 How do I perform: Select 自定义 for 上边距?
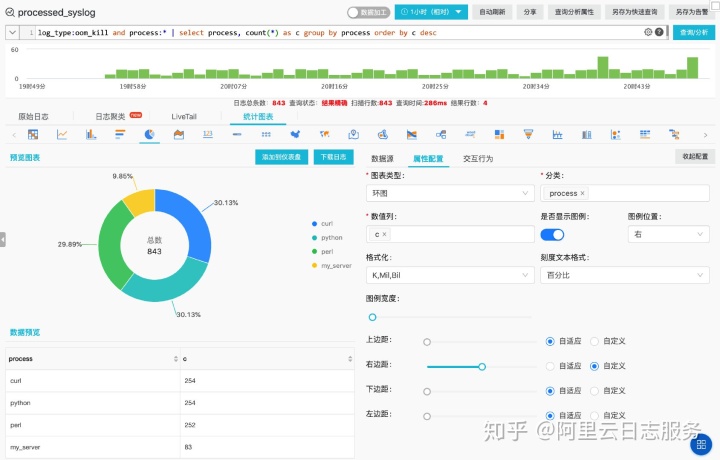(x=594, y=341)
